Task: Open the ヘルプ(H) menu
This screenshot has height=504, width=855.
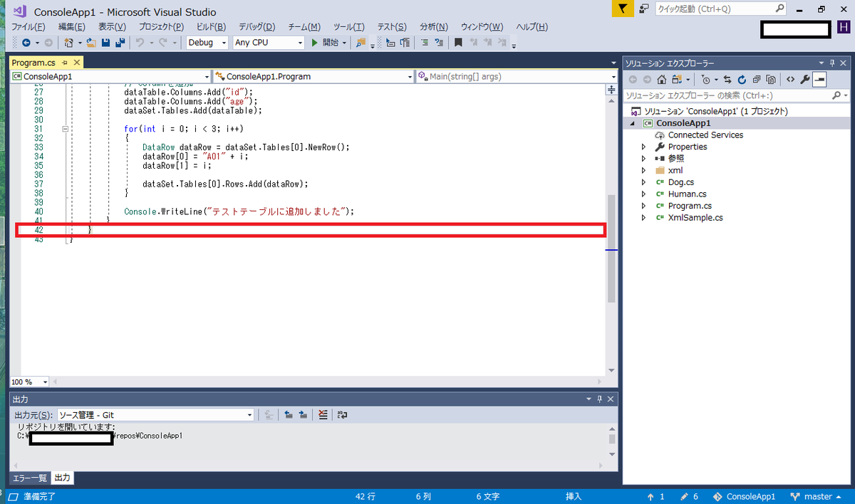Action: [532, 26]
